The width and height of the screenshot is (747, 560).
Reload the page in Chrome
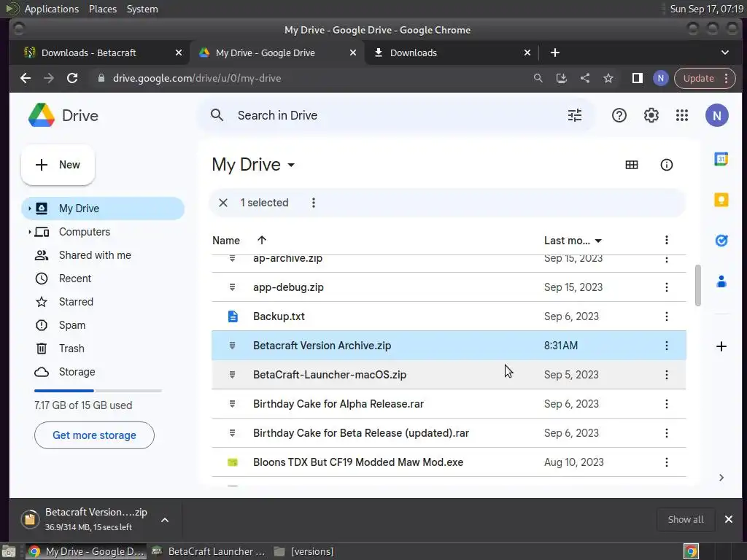(72, 78)
